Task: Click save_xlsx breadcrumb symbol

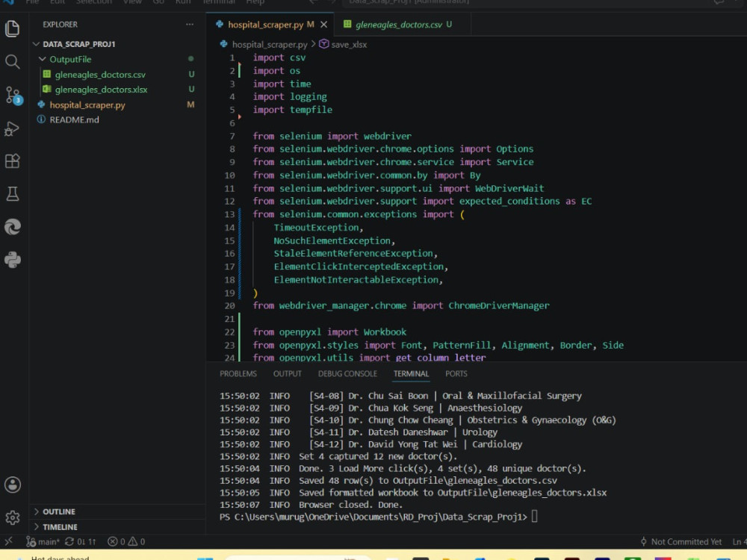Action: click(x=349, y=44)
